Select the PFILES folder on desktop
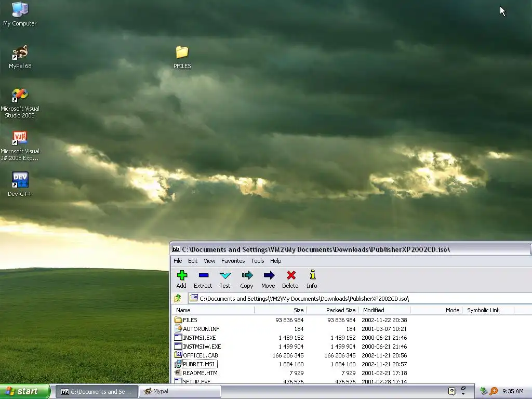This screenshot has width=532, height=399. pos(182,57)
